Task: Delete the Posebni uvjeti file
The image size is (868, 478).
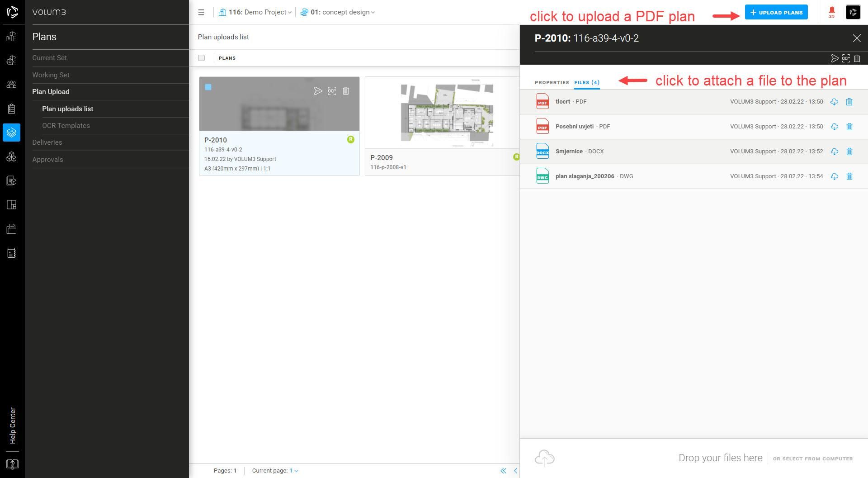Action: (x=849, y=127)
